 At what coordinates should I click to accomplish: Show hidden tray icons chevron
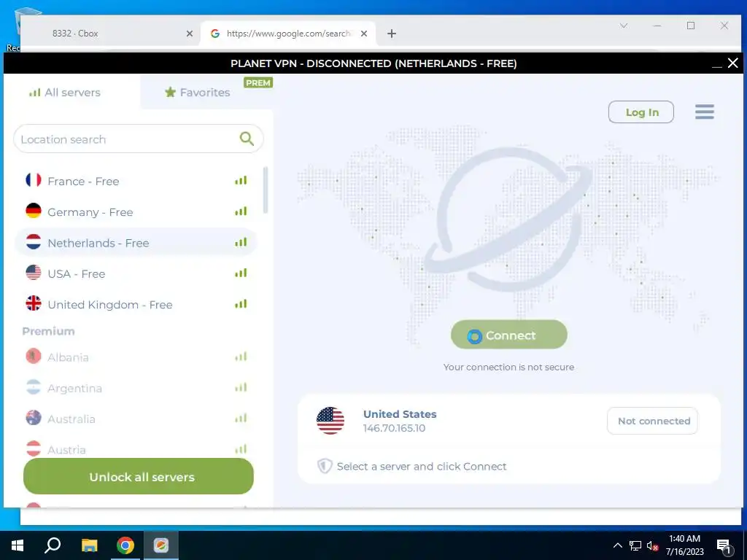617,545
